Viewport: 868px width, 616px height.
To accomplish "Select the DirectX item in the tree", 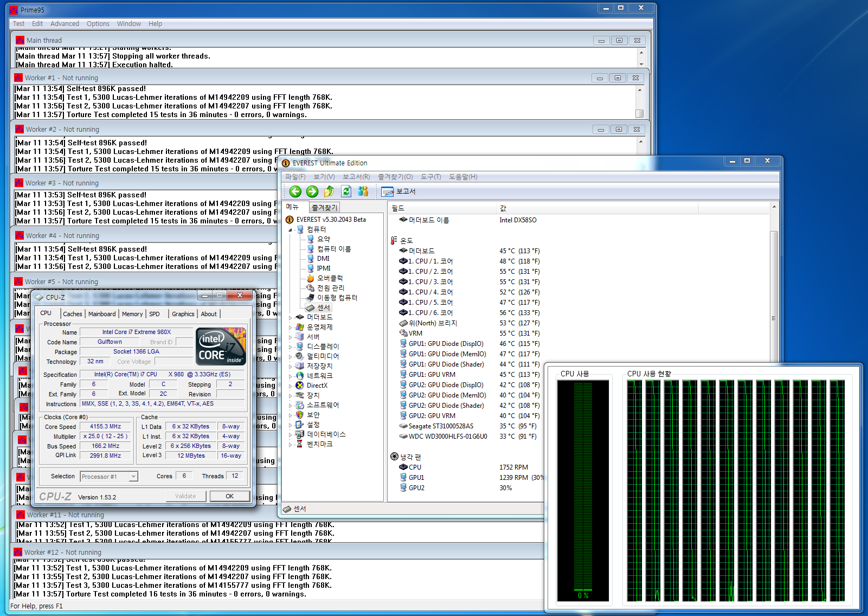I will click(x=317, y=386).
